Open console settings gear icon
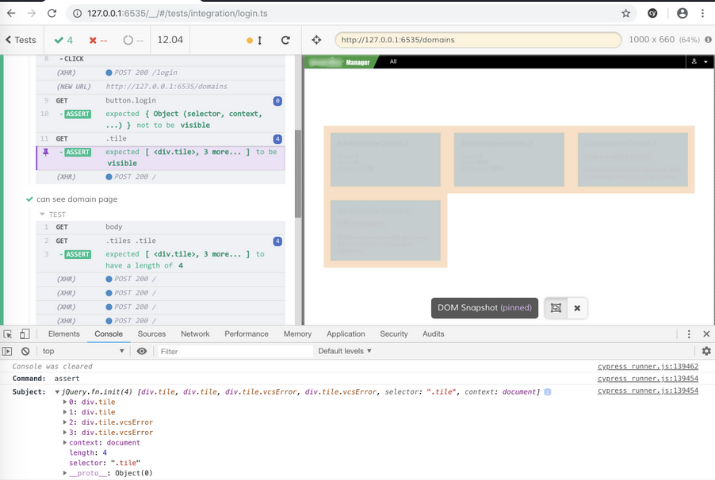715x480 pixels. pyautogui.click(x=706, y=351)
